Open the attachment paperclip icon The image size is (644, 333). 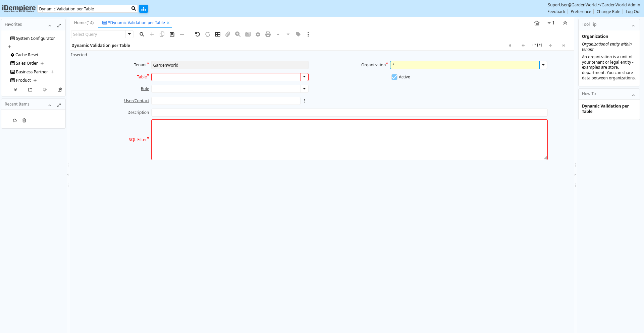[x=228, y=34]
